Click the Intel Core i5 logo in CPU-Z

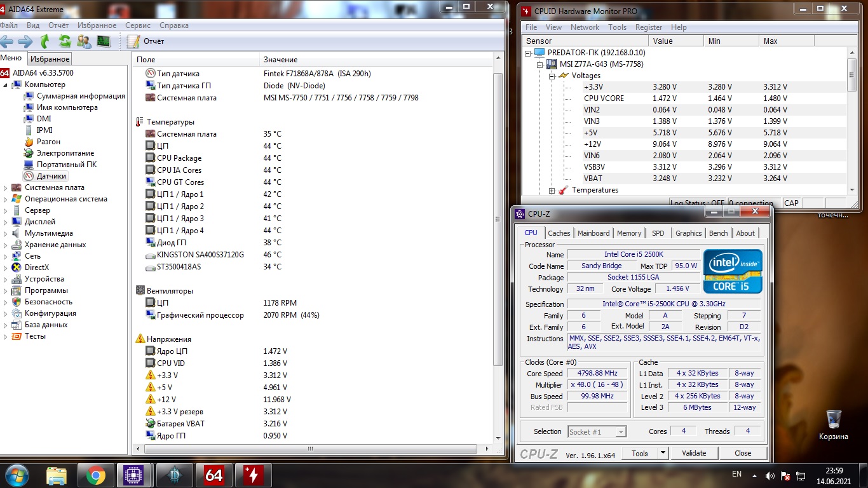(x=733, y=271)
